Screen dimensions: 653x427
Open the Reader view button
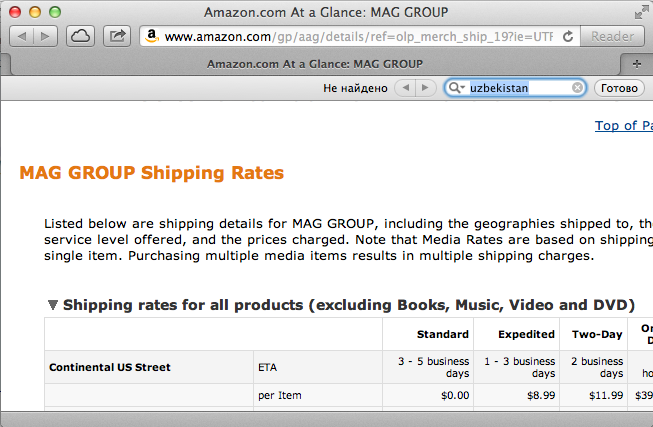point(613,36)
